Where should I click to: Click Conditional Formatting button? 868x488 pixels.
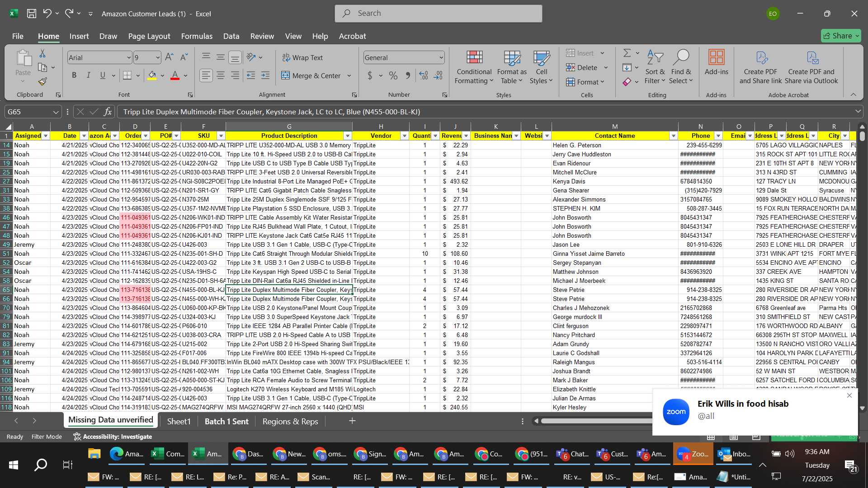[x=474, y=67]
